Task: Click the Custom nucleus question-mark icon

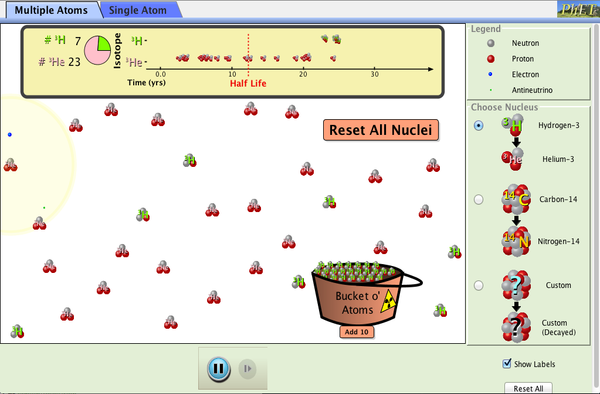Action: pos(516,285)
